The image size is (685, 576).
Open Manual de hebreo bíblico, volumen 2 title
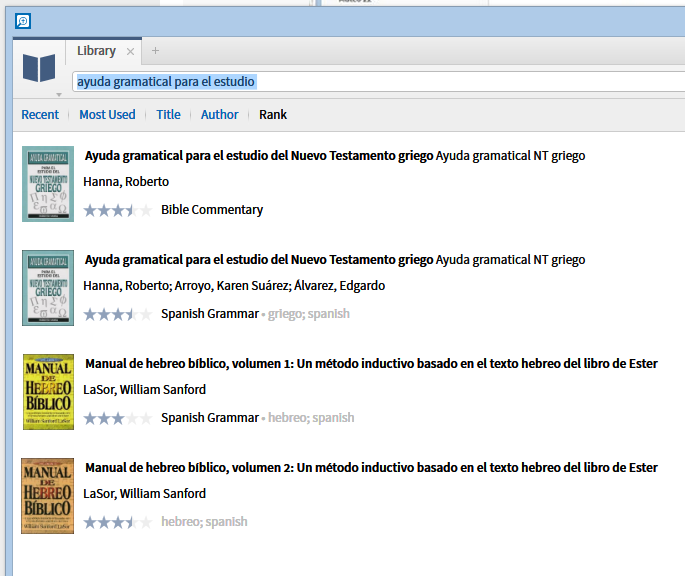tap(371, 468)
